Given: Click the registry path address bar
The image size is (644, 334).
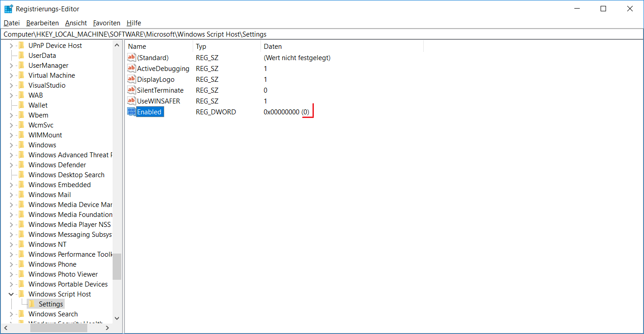Looking at the screenshot, I should (322, 34).
